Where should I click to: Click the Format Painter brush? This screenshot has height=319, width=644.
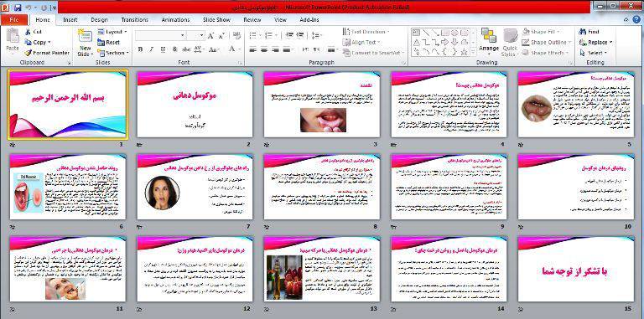point(28,53)
